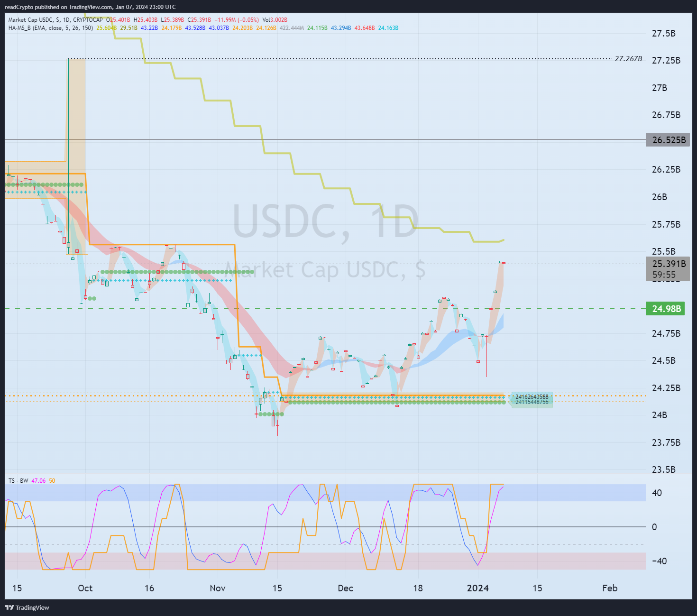Select the green 24.98B price tag

665,309
